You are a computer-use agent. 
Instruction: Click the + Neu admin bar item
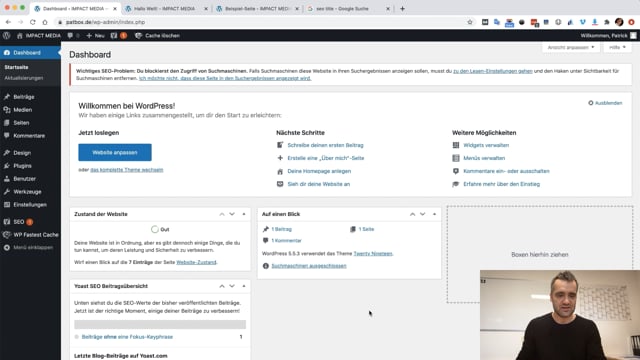tap(95, 36)
